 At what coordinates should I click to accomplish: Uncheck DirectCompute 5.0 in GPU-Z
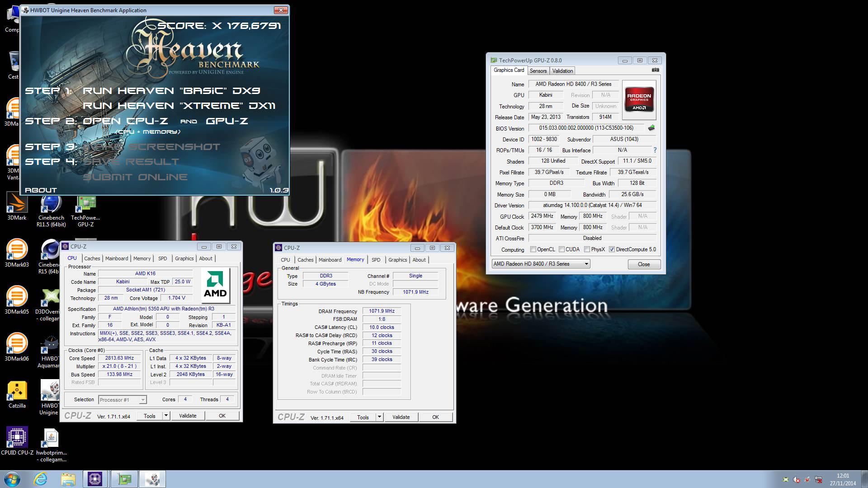coord(612,249)
